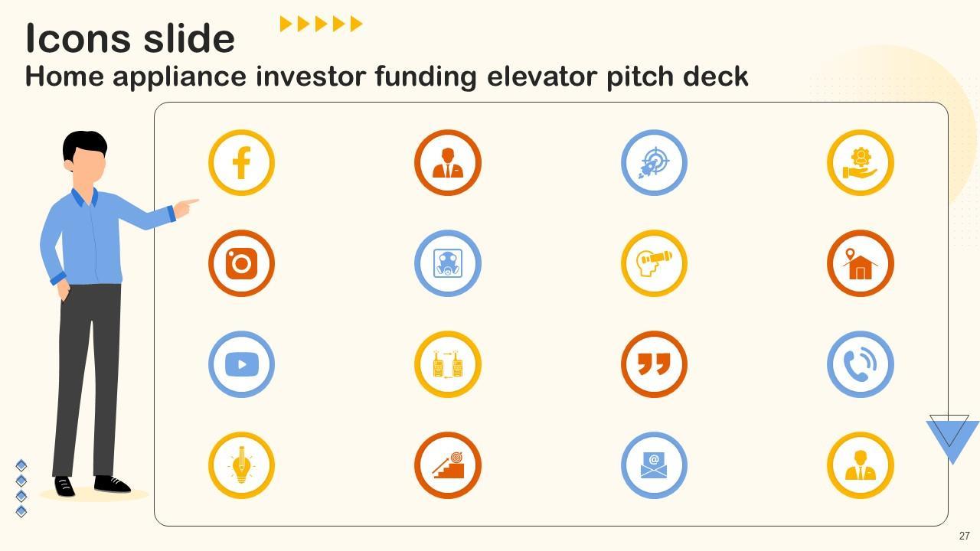The height and width of the screenshot is (551, 980).
Task: Click the pencil lightbulb idea icon
Action: (x=241, y=465)
